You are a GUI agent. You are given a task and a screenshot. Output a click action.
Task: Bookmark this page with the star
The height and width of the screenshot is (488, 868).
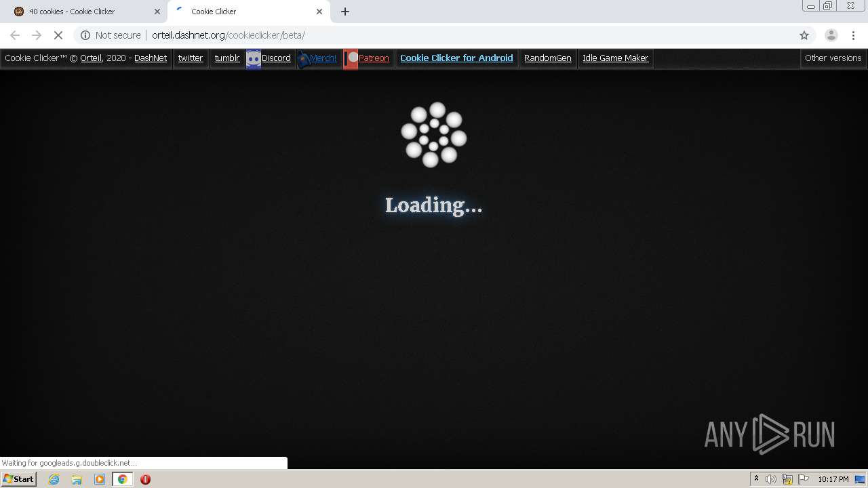tap(804, 35)
